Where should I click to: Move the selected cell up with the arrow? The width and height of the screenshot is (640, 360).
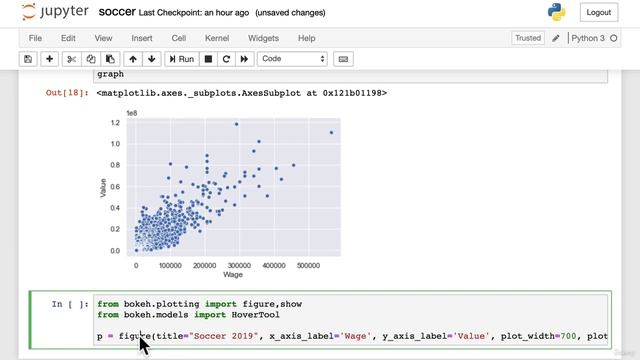click(x=133, y=59)
